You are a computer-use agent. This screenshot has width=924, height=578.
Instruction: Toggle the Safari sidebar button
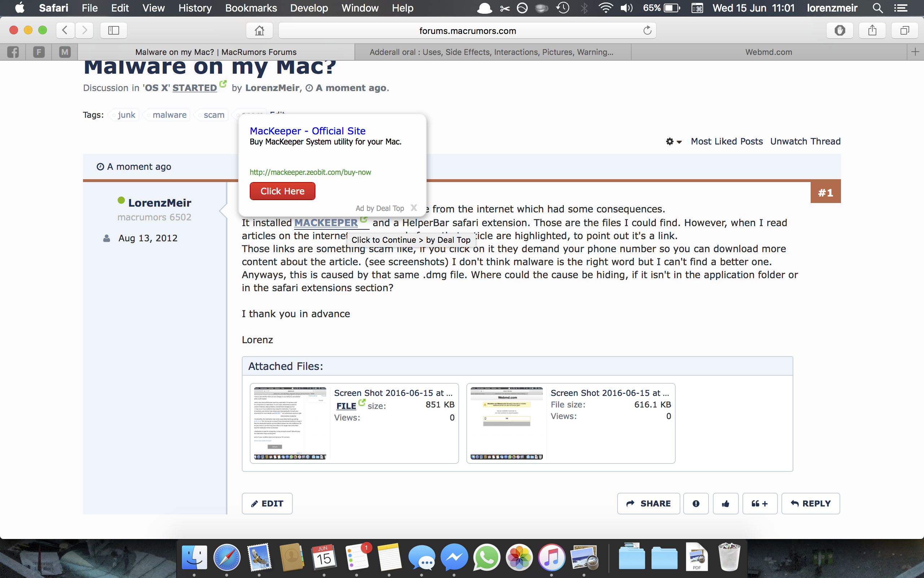pyautogui.click(x=113, y=30)
